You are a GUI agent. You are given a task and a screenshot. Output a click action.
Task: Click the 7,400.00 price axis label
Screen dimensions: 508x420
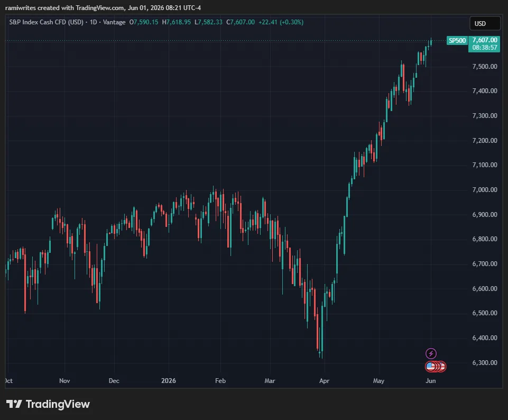click(x=485, y=91)
